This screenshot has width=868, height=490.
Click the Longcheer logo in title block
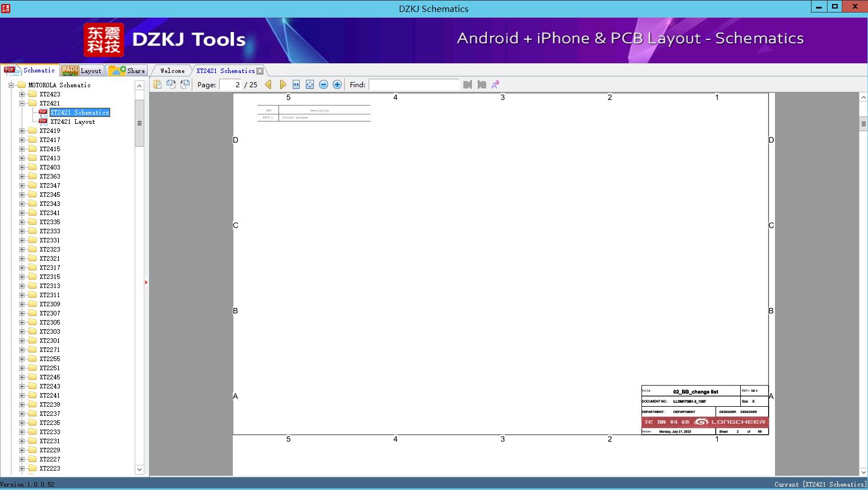[x=705, y=422]
